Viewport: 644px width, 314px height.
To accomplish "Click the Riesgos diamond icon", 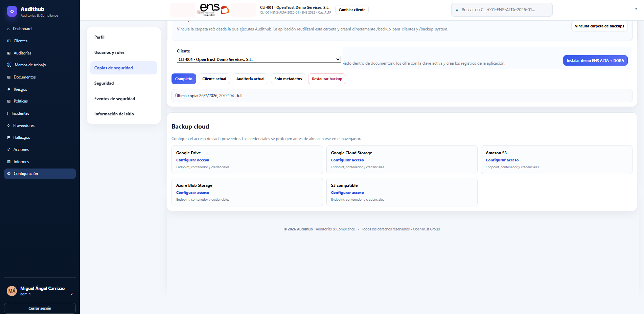I will click(9, 89).
